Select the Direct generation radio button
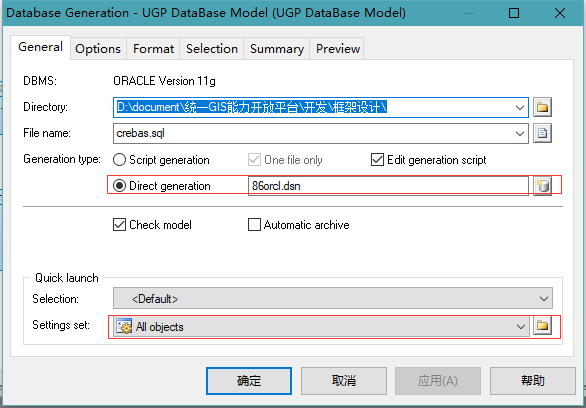The width and height of the screenshot is (586, 408). [119, 186]
